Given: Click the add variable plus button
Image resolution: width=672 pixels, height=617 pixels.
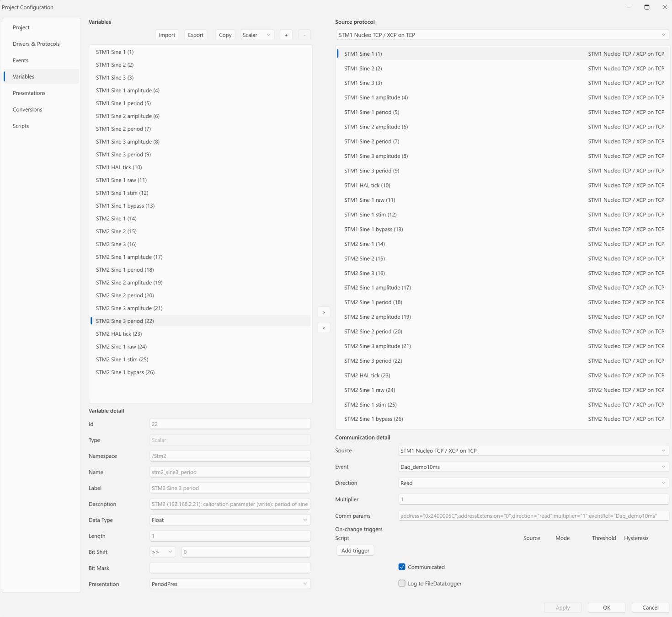Looking at the screenshot, I should tap(286, 35).
